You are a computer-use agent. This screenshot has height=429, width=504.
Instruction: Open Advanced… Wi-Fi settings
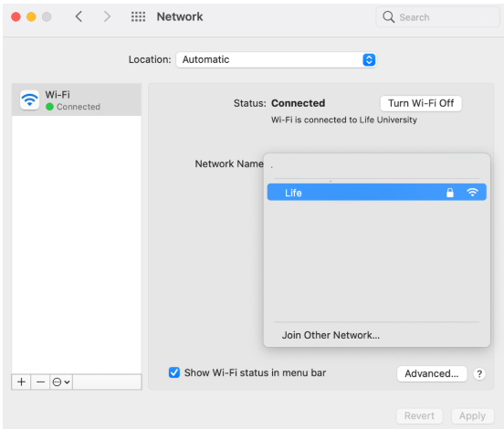tap(432, 373)
